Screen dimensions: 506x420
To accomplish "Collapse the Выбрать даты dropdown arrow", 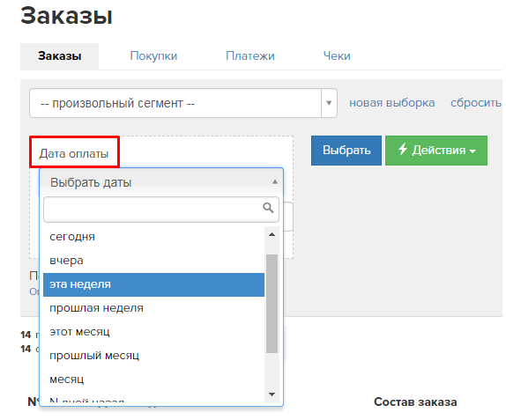I will (x=275, y=182).
